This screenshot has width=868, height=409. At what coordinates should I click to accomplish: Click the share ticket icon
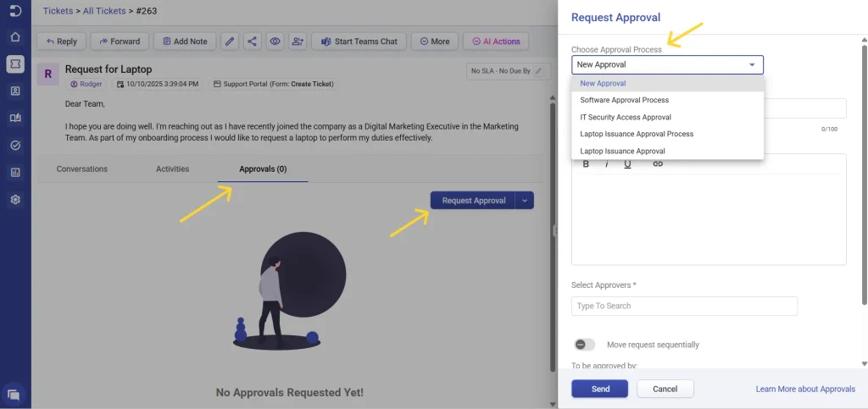pos(252,41)
